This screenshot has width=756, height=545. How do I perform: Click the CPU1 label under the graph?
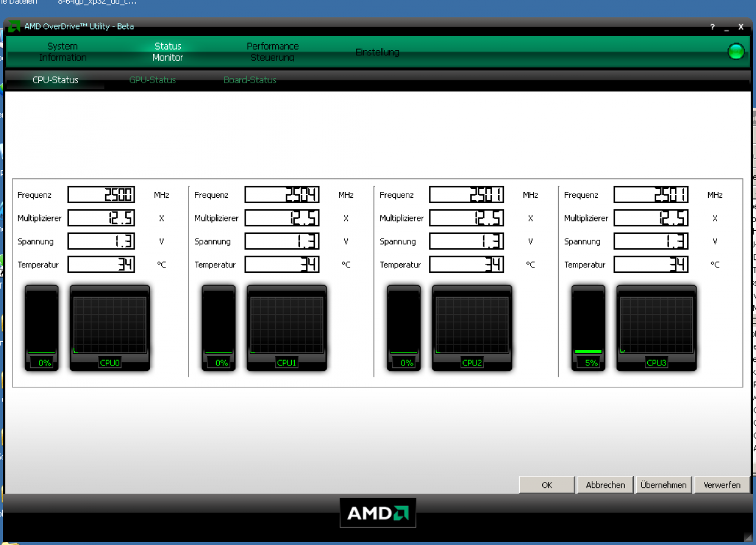click(286, 363)
